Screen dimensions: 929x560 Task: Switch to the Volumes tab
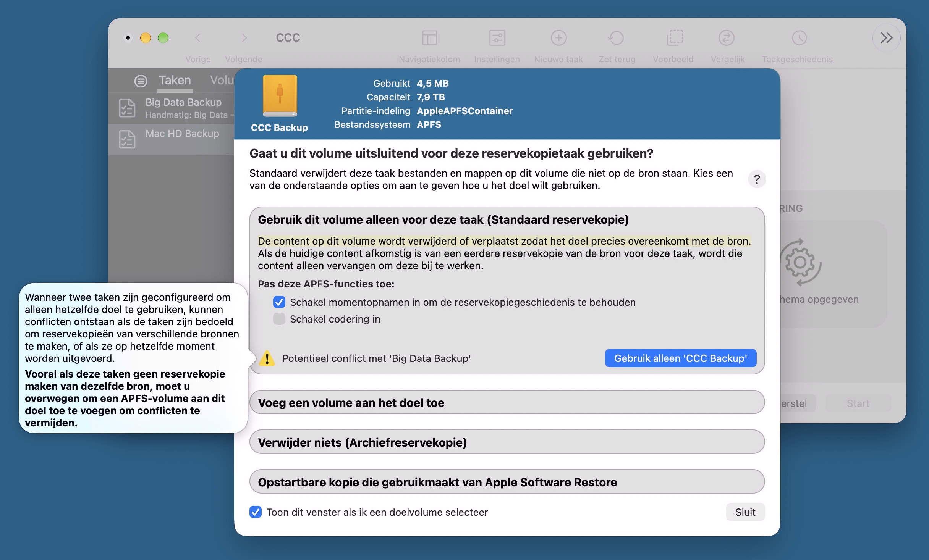pos(222,80)
